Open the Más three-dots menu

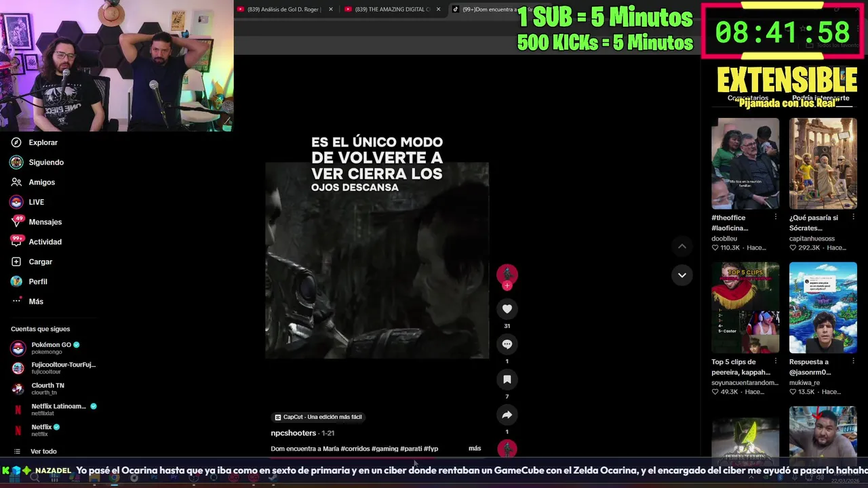[16, 301]
